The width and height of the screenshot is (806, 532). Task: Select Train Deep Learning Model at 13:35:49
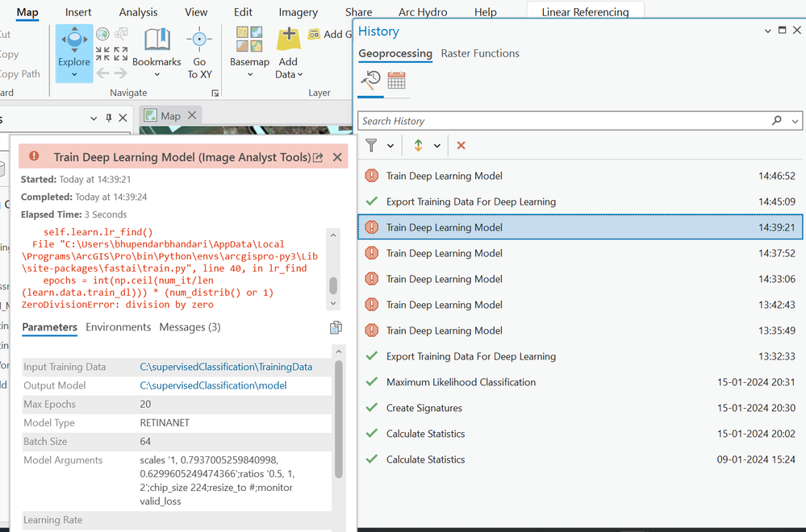coord(580,330)
